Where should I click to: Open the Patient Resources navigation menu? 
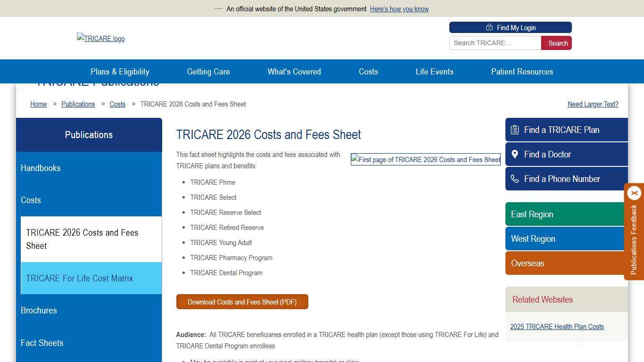click(522, 72)
